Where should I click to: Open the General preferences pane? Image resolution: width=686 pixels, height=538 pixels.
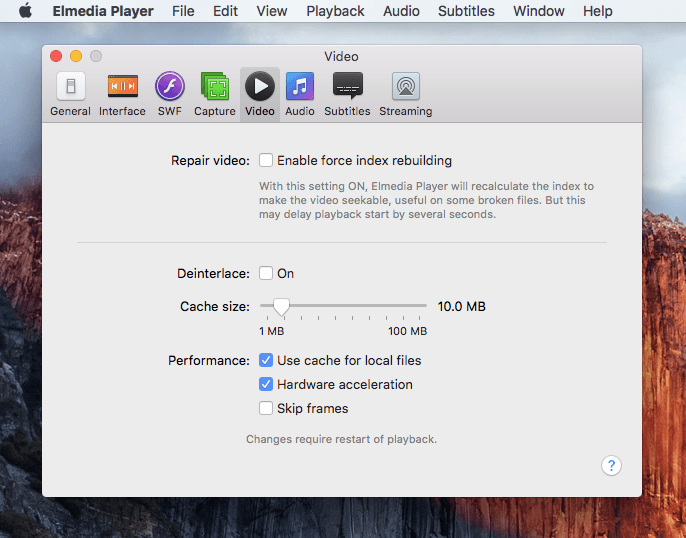pos(70,94)
